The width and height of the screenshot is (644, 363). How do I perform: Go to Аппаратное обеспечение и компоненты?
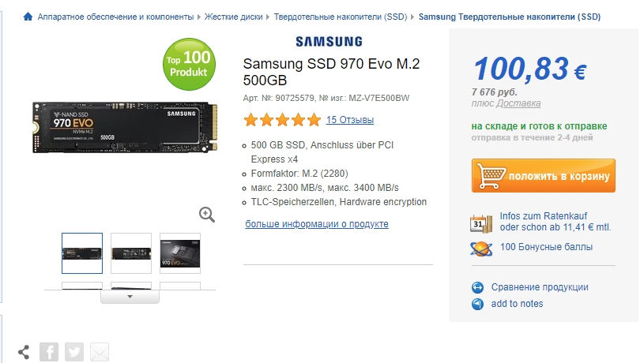click(115, 17)
